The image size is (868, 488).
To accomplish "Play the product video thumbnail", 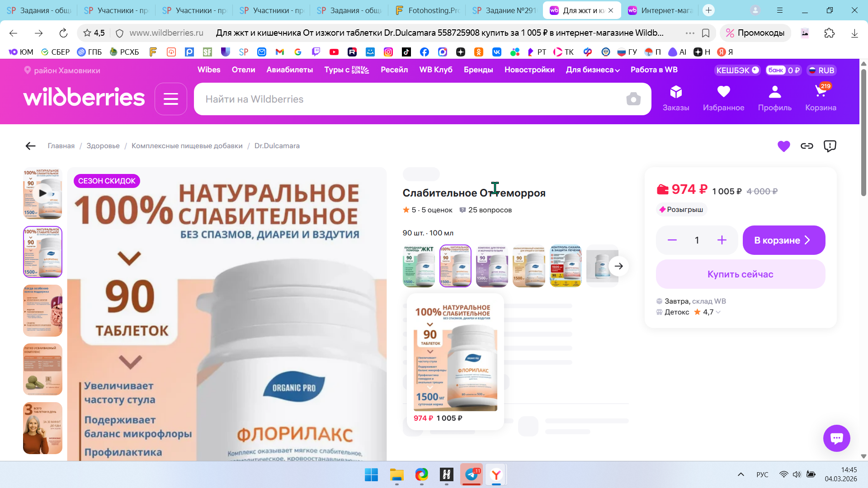I will point(42,193).
